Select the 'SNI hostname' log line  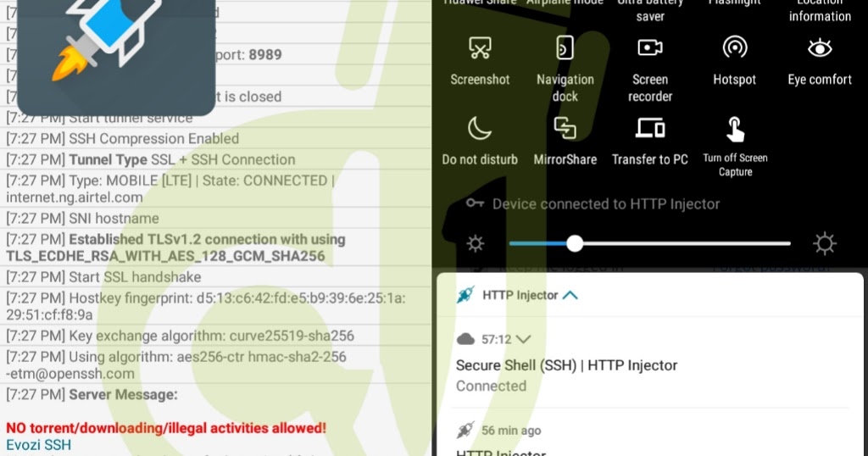click(x=82, y=219)
